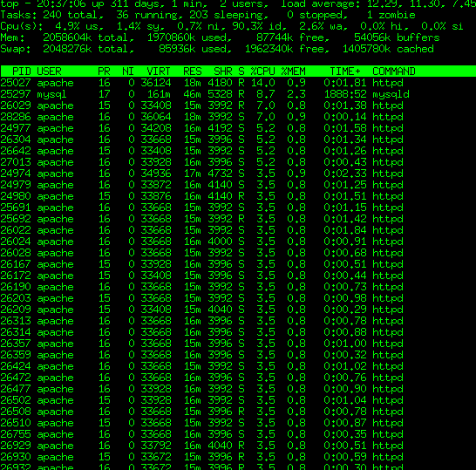Click the "1405780k cached" value
Viewport: 476px width, 470px height.
(388, 49)
